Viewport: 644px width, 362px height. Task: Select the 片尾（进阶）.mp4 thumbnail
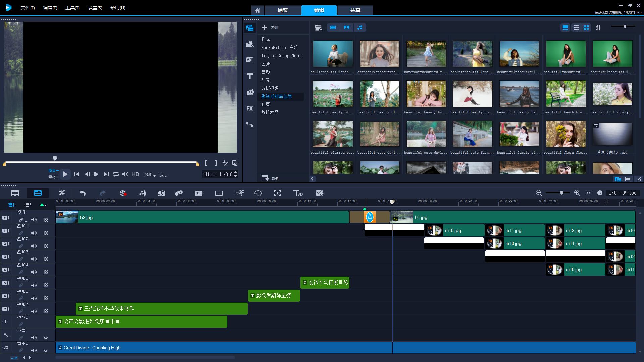[x=612, y=134]
